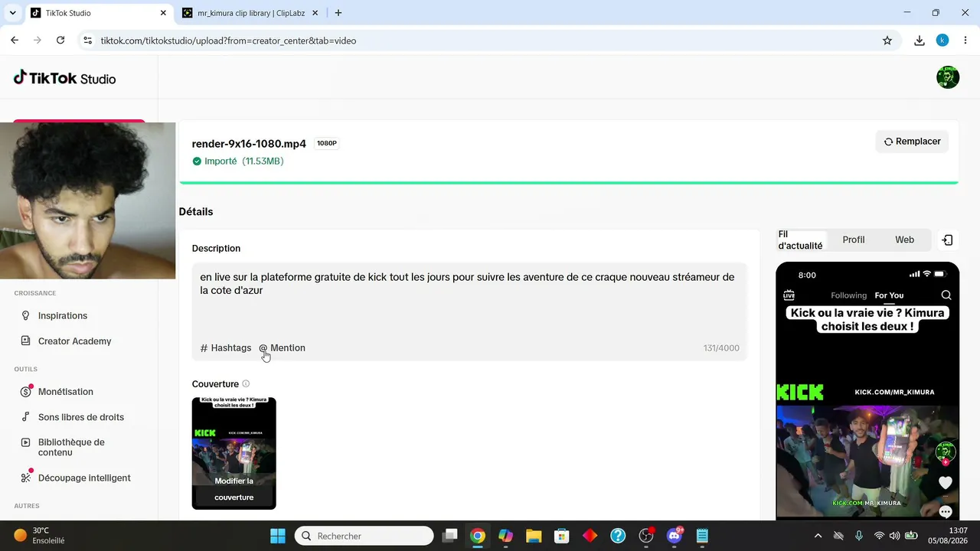The image size is (980, 551).
Task: Select the For You tab in phone preview
Action: (x=889, y=295)
